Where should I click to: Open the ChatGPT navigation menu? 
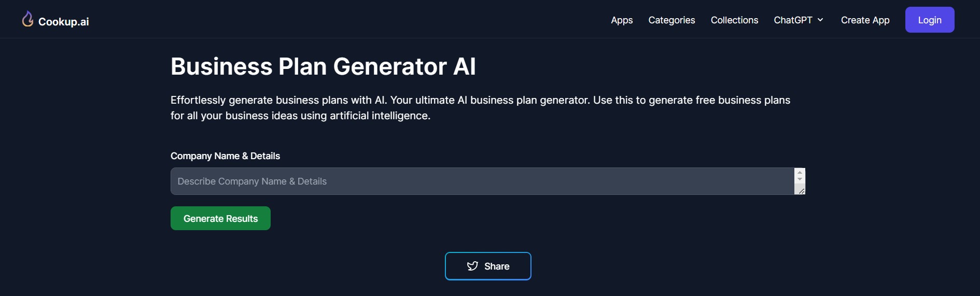pyautogui.click(x=793, y=20)
